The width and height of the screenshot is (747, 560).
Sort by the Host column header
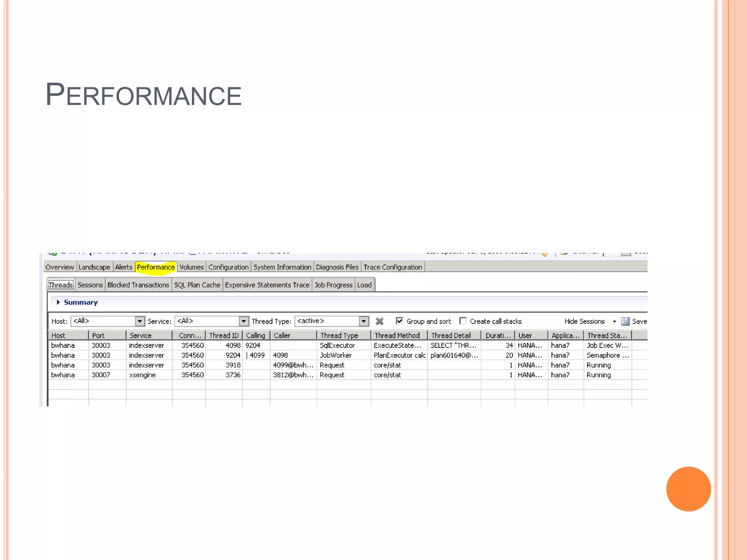click(68, 335)
